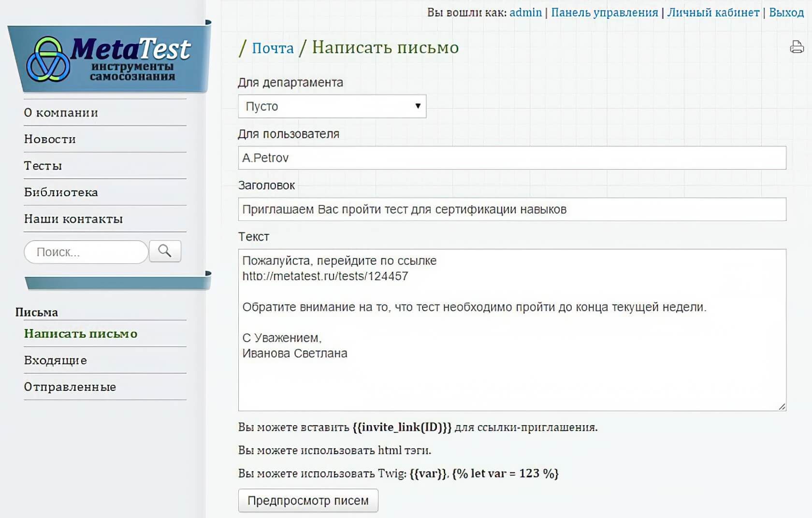This screenshot has height=518, width=812.
Task: Open 'Тесты' section
Action: [43, 166]
